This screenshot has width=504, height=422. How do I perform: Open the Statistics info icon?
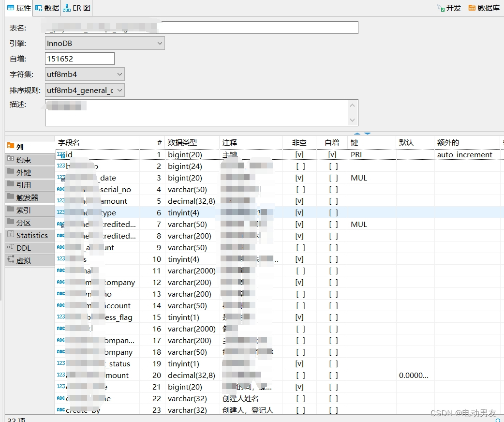click(11, 234)
